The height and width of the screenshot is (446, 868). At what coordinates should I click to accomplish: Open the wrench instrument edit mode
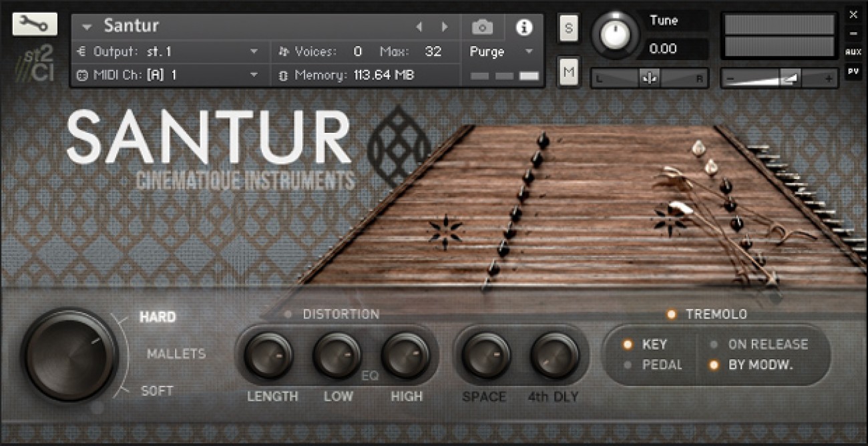pyautogui.click(x=35, y=24)
